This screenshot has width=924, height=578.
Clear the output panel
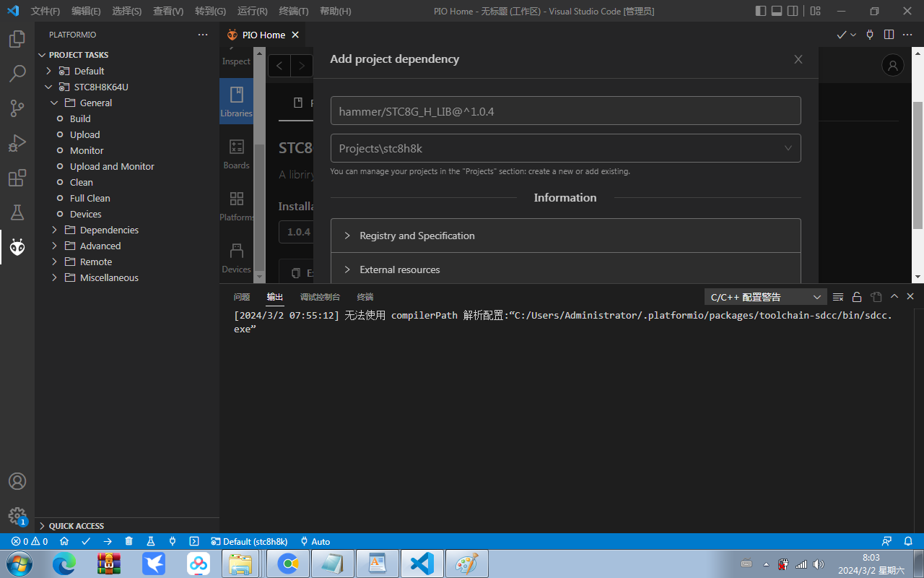(838, 297)
